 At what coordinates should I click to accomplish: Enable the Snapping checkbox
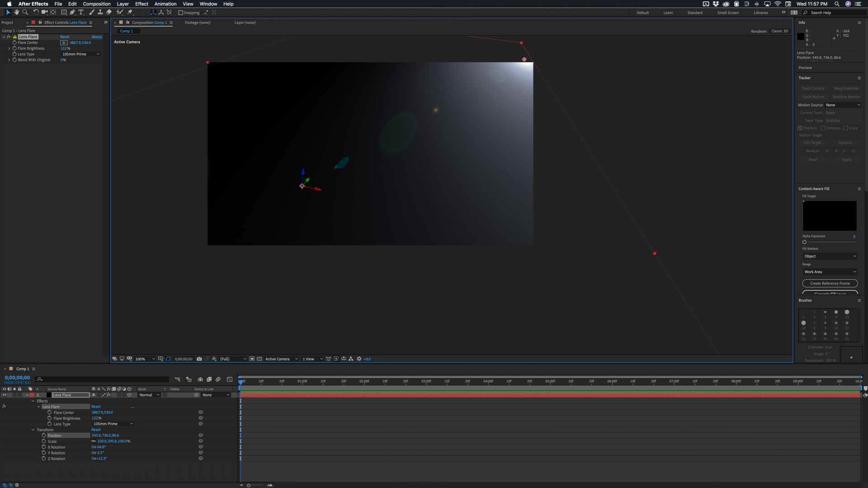pyautogui.click(x=181, y=13)
